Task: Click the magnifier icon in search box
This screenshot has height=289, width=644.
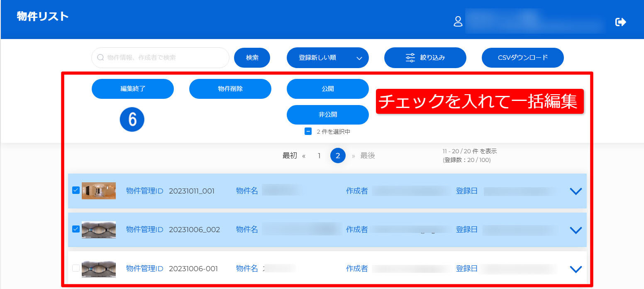Action: coord(100,58)
